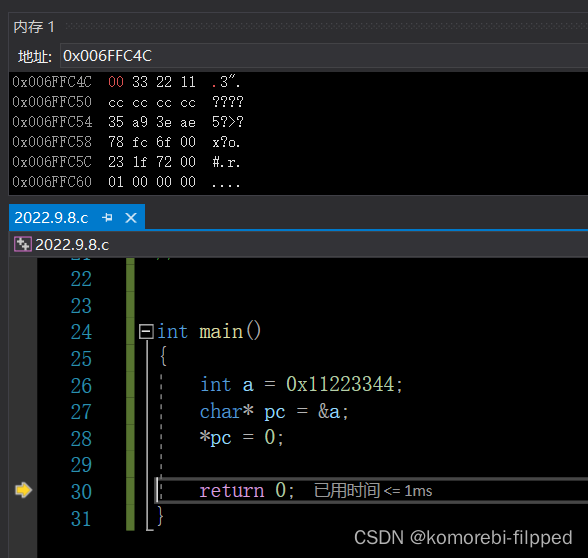Click line number 31 in the gutter
The width and height of the screenshot is (588, 558).
pos(81,519)
